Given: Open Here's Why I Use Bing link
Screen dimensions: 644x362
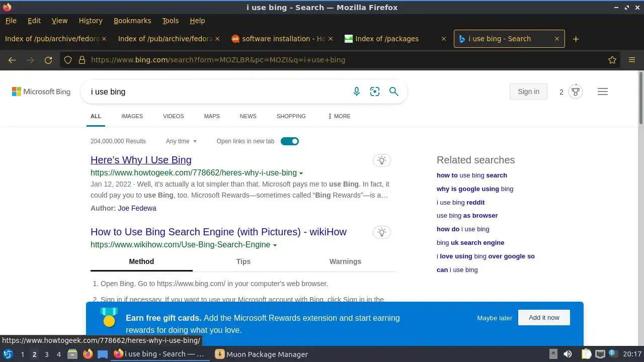Looking at the screenshot, I should click(x=141, y=160).
